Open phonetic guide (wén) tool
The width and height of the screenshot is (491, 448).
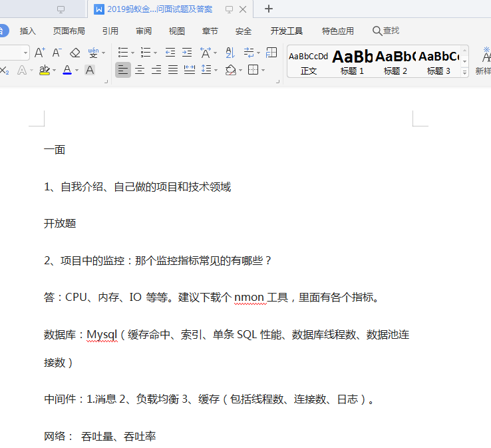[x=93, y=53]
